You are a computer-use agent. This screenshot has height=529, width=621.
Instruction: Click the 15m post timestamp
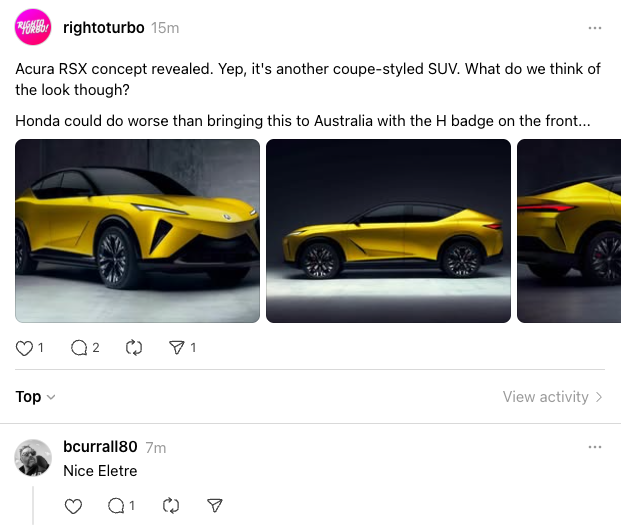165,28
